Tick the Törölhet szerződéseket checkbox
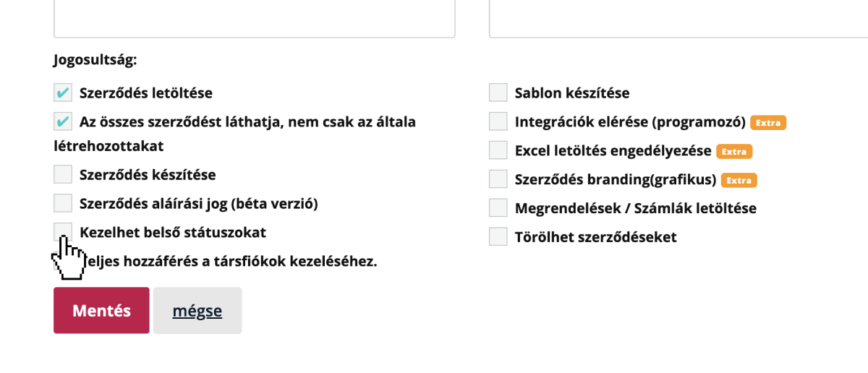Viewport: 868px width, 373px height. [498, 237]
